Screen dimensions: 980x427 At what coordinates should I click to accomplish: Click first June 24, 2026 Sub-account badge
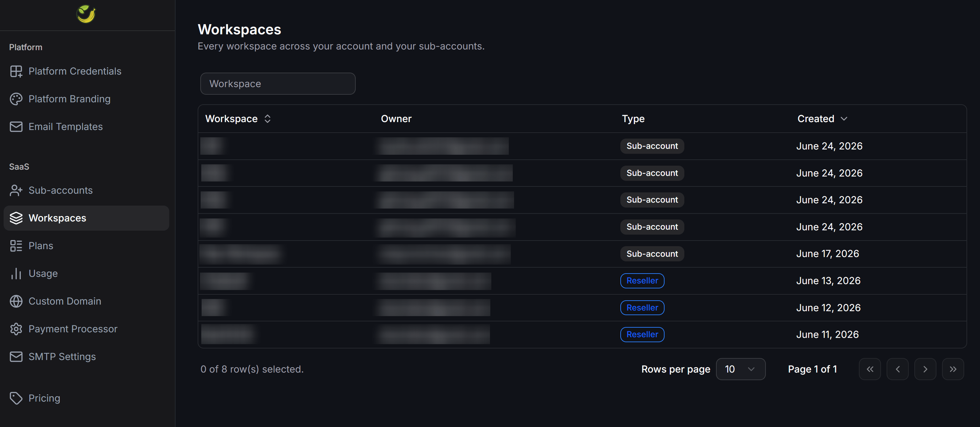(652, 146)
